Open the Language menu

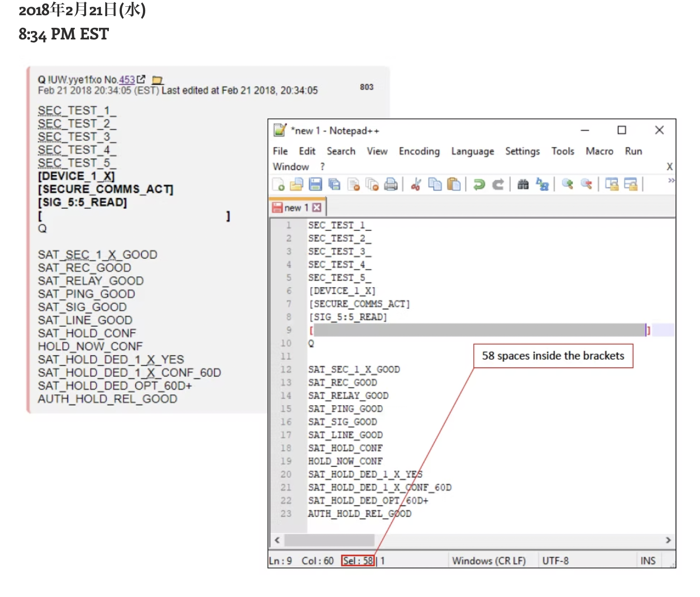click(473, 151)
